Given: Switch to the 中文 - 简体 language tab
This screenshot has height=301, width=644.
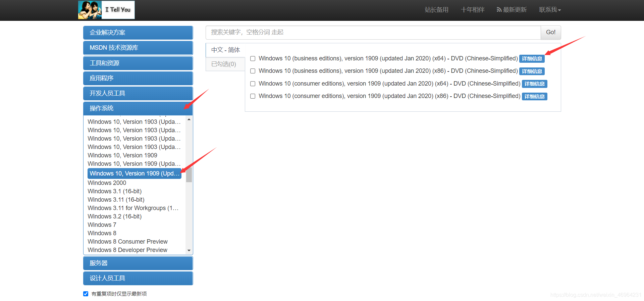Looking at the screenshot, I should point(225,50).
